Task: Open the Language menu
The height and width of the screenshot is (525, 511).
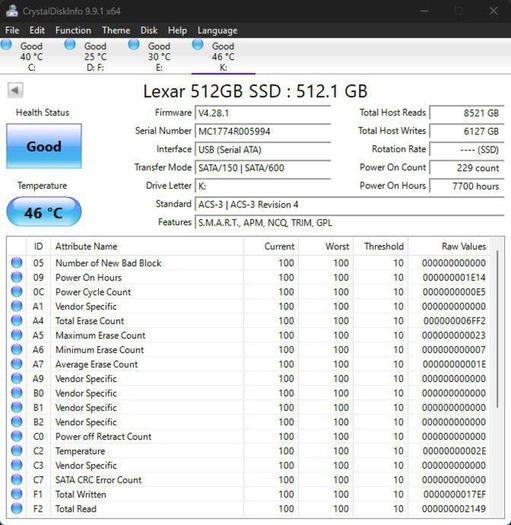Action: pyautogui.click(x=217, y=30)
